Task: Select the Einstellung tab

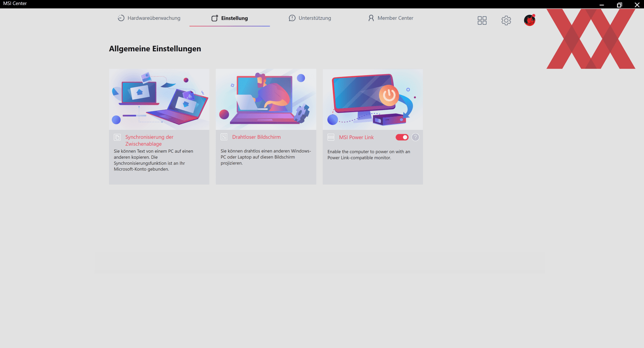Action: (229, 18)
